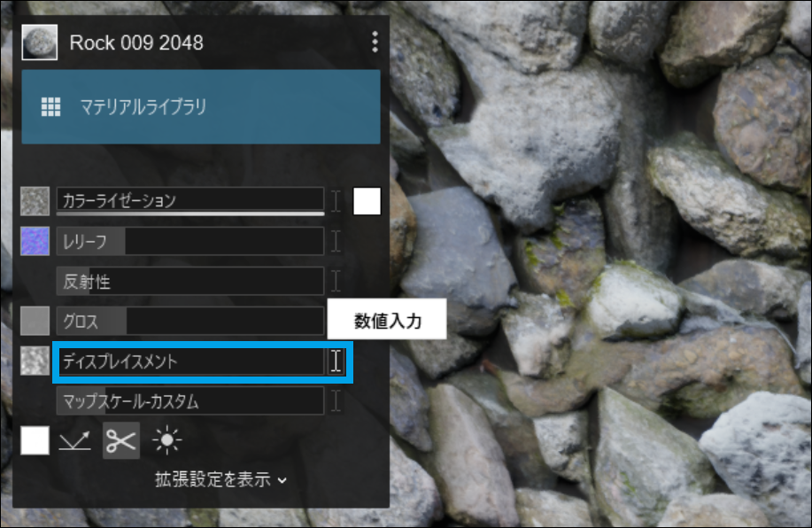Adjust the カラーライゼーション slider
812x528 pixels.
point(190,201)
